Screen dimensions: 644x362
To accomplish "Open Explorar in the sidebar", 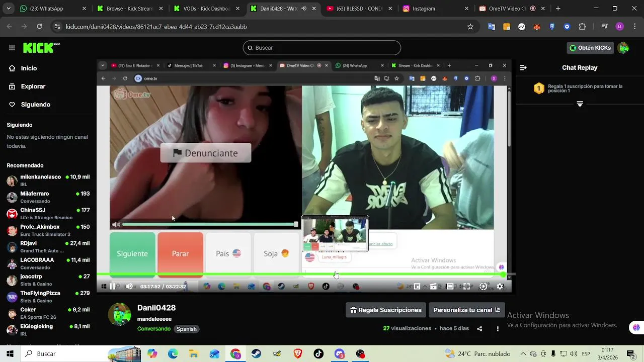I will pos(47,86).
